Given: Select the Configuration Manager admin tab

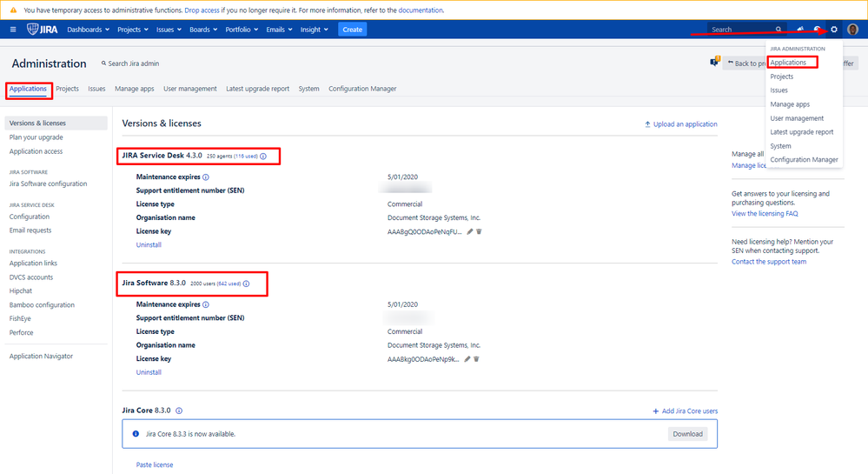Looking at the screenshot, I should tap(362, 89).
